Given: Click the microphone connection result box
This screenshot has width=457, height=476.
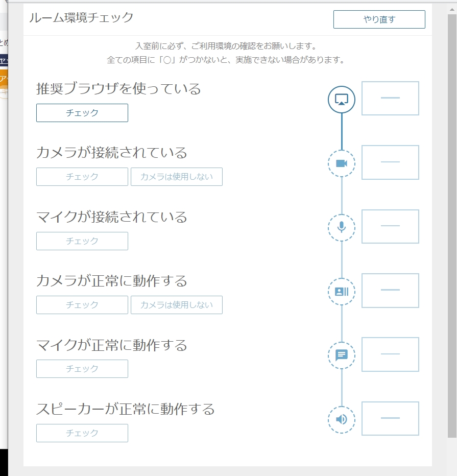Looking at the screenshot, I should (x=390, y=226).
